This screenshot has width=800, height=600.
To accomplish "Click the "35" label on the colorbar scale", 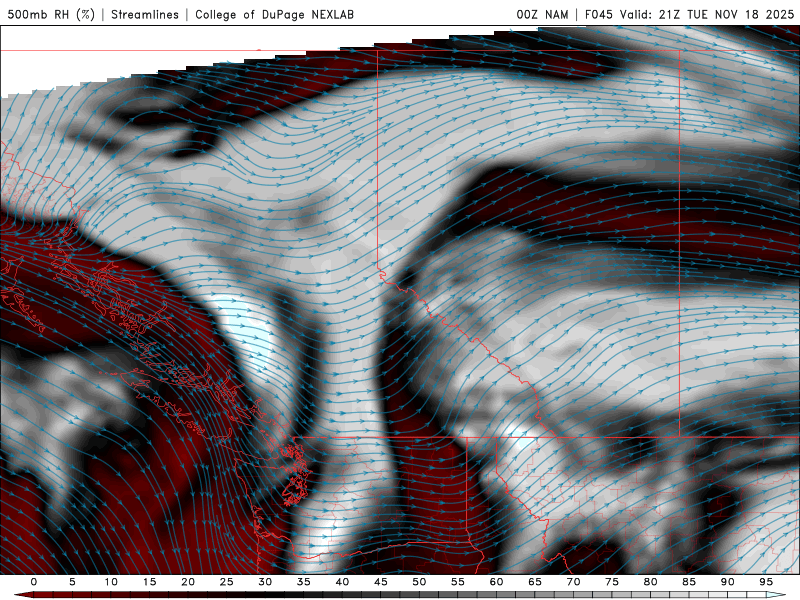I will point(304,582).
